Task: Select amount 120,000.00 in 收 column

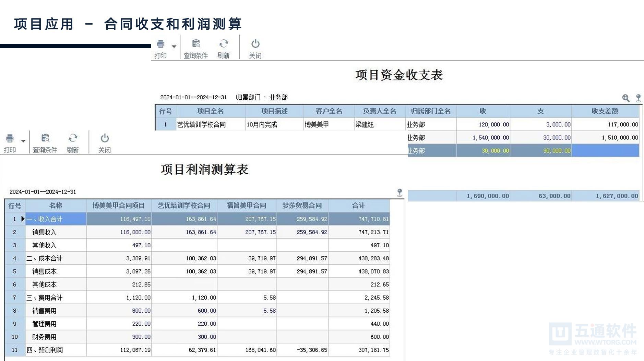Action: (483, 124)
